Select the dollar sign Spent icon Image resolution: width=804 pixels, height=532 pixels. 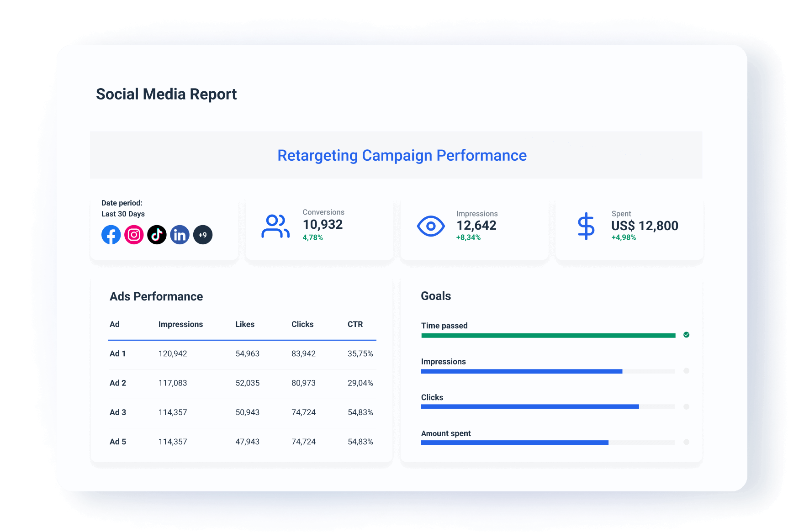click(x=586, y=225)
